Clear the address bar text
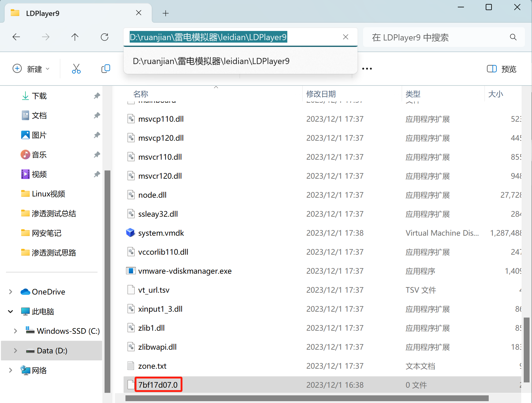The width and height of the screenshot is (532, 403). click(346, 37)
